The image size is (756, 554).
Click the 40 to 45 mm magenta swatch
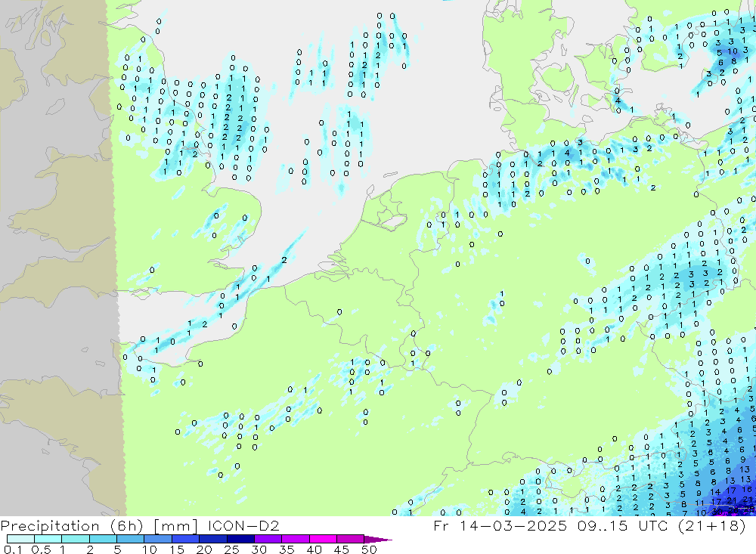(x=323, y=539)
